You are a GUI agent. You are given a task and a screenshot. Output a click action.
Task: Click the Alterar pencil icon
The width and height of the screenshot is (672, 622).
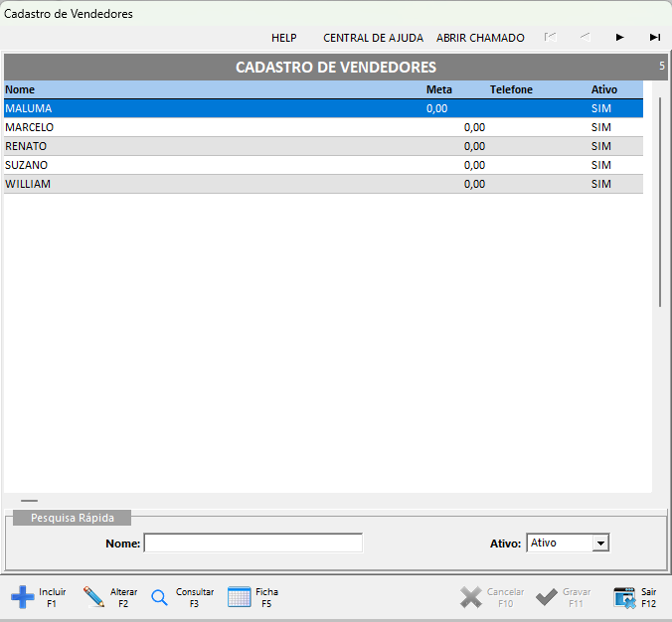coord(94,597)
